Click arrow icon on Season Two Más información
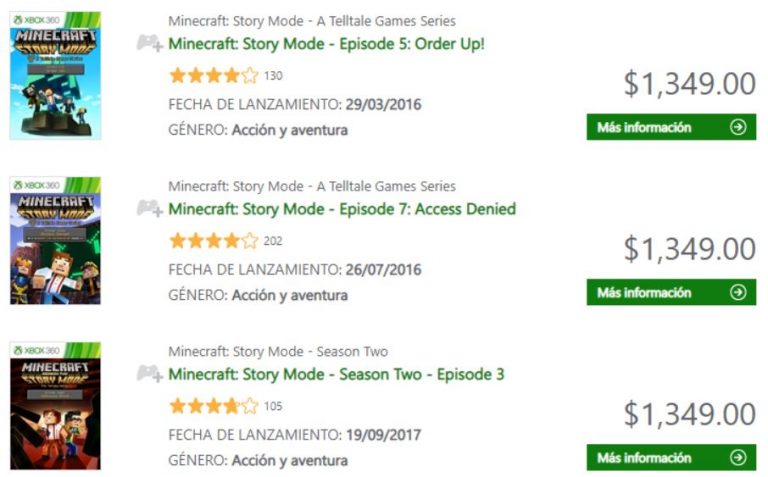The image size is (768, 477). pos(738,457)
